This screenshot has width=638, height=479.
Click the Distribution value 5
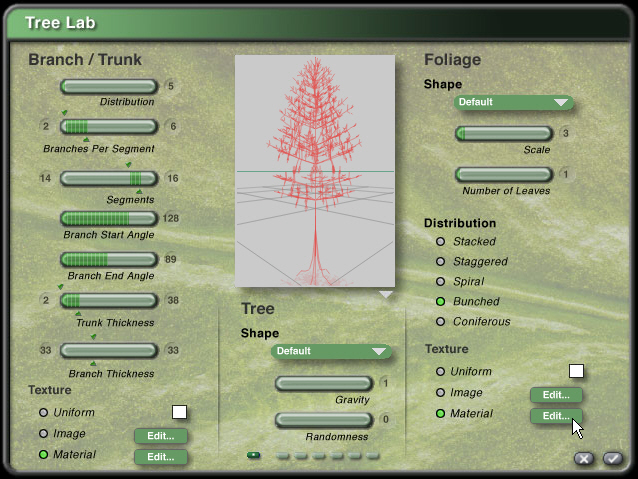[171, 86]
